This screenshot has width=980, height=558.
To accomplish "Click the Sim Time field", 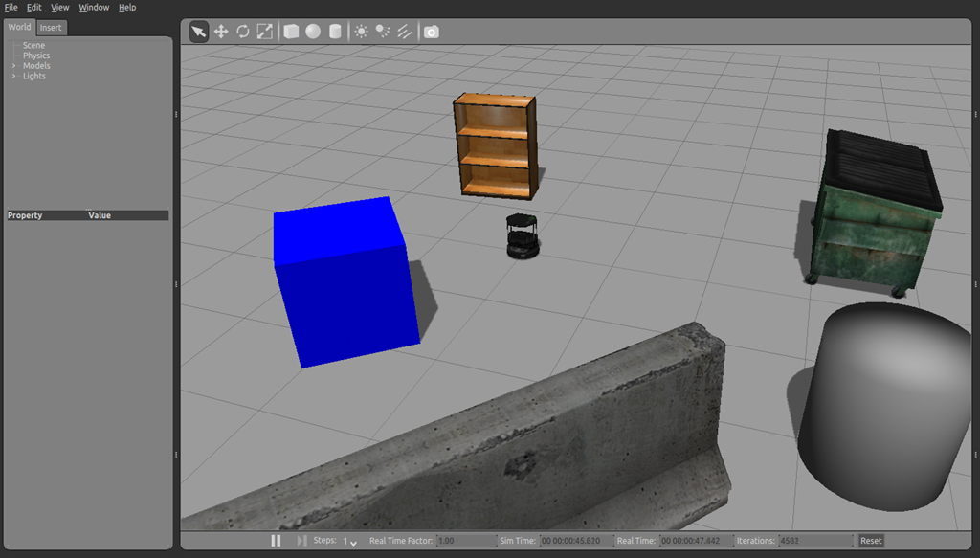I will point(577,541).
